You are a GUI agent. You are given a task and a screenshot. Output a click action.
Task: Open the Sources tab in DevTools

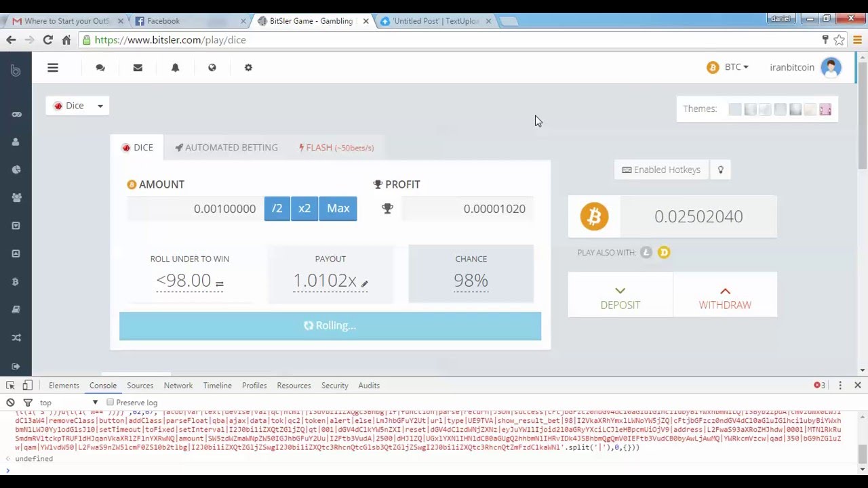tap(140, 386)
